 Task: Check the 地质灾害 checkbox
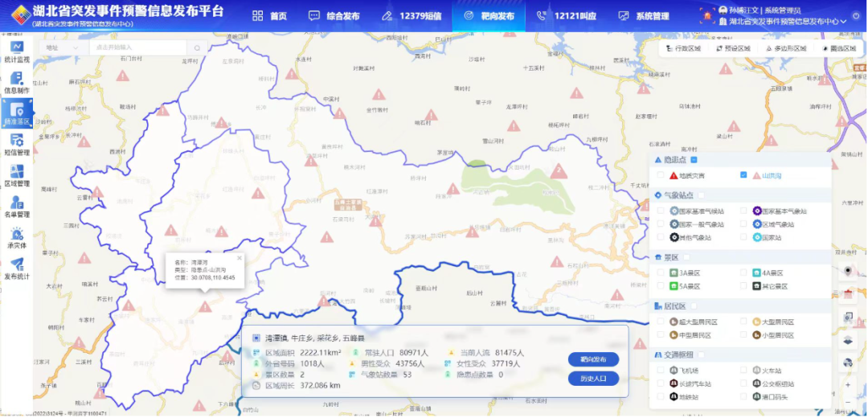coord(661,175)
